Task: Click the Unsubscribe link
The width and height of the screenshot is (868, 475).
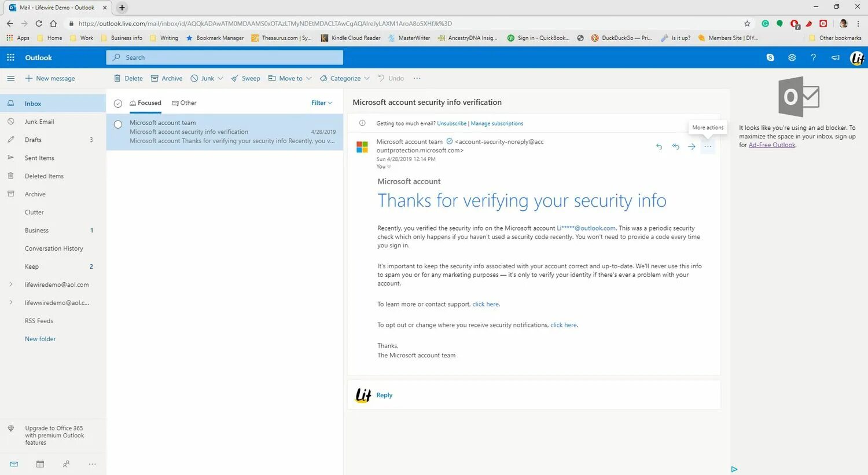Action: click(x=451, y=123)
